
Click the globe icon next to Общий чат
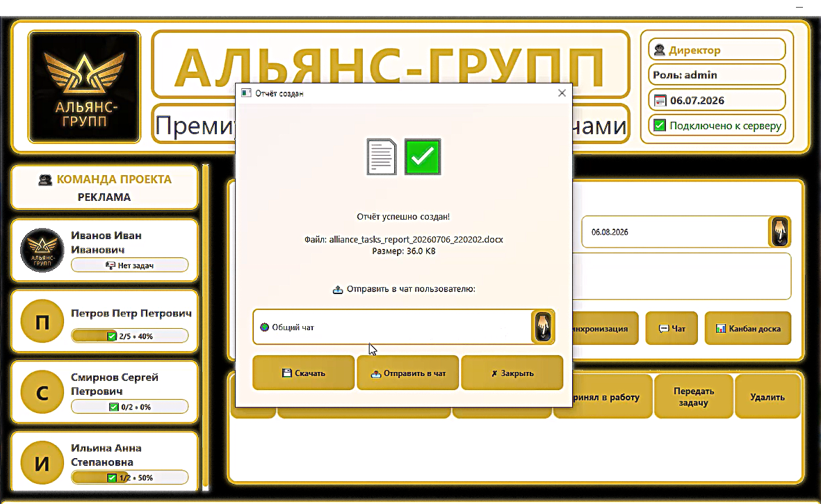tap(264, 327)
